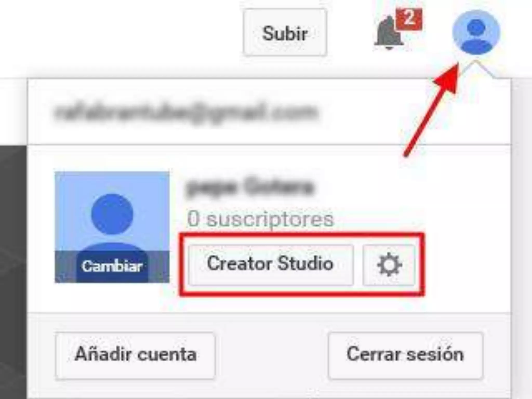Sign out with the Cerrar sesión button

pos(405,356)
